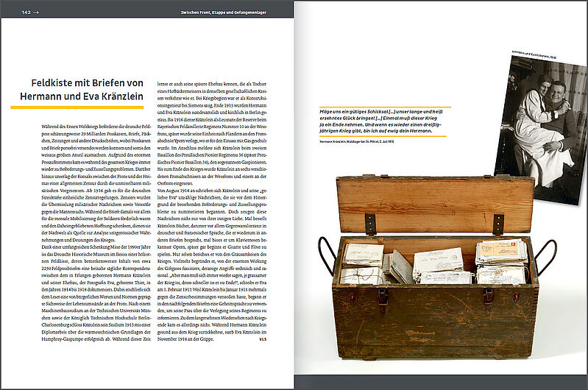The height and width of the screenshot is (390, 588).
Task: Click the caption above the couple photo
Action: pos(534,57)
